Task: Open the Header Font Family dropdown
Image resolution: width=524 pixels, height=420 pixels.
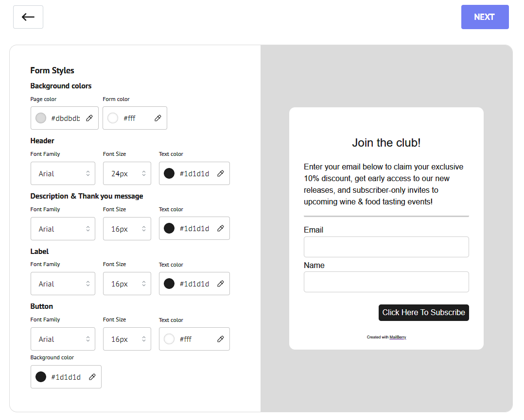Action: (63, 173)
